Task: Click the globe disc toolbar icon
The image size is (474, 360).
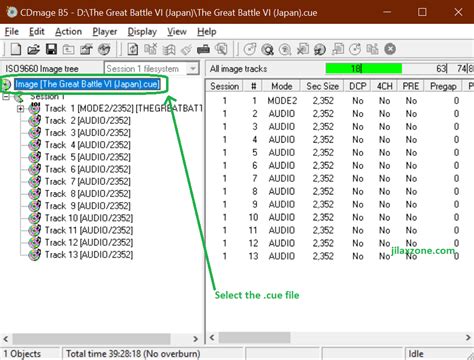Action: 104,49
